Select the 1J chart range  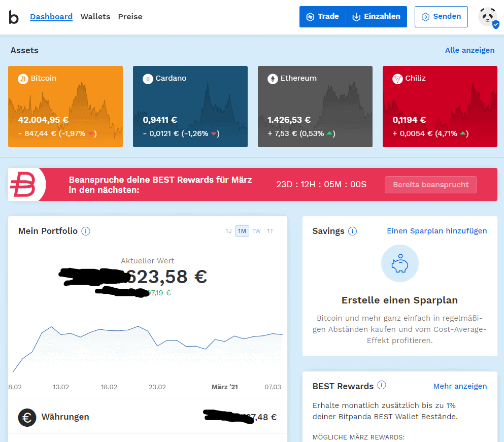(x=228, y=231)
